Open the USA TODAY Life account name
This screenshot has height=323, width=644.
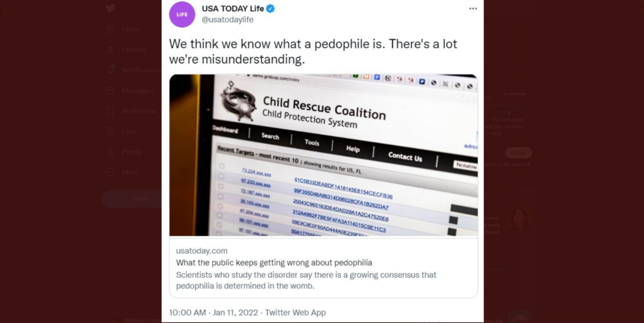233,8
